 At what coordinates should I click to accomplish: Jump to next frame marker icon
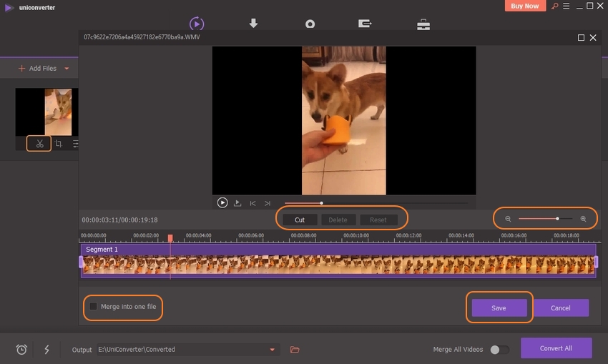click(x=268, y=203)
